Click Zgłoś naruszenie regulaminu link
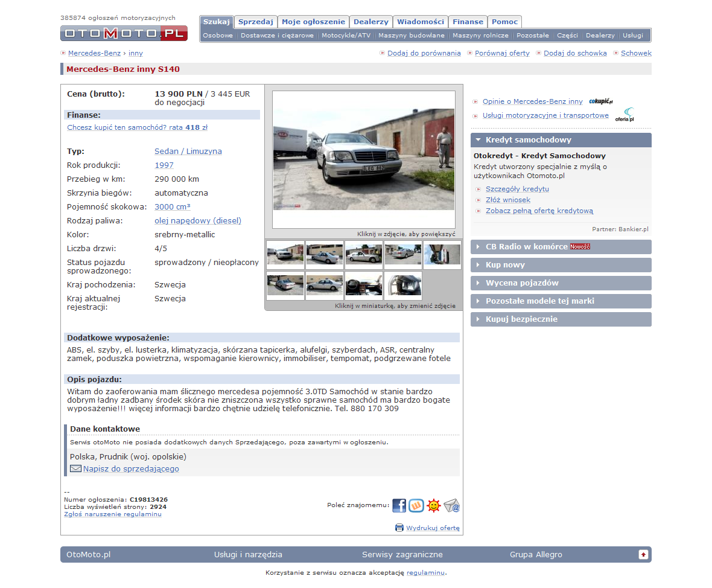Viewport: 712px width, 588px height. click(113, 514)
